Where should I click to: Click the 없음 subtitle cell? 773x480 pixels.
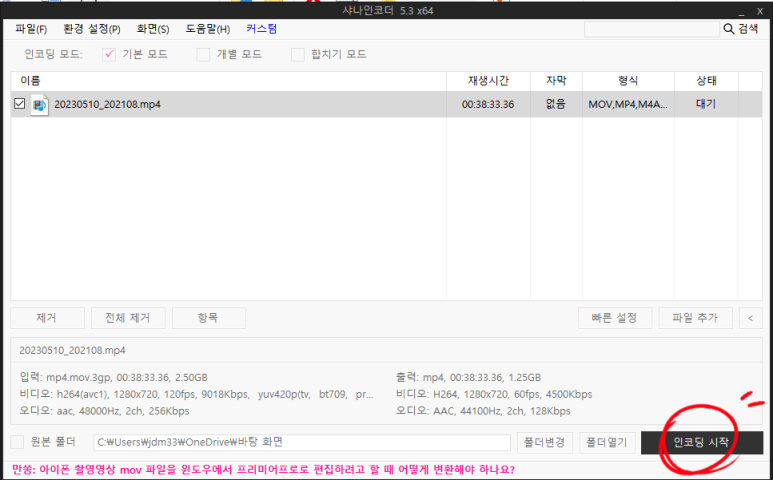(x=556, y=104)
